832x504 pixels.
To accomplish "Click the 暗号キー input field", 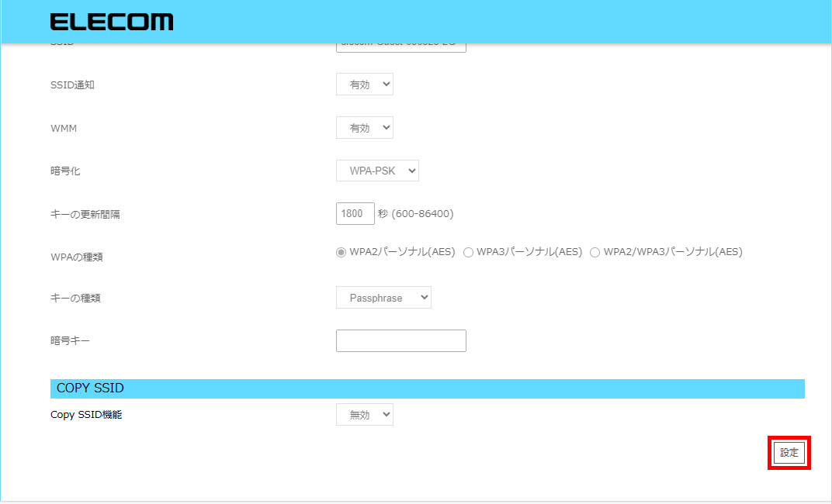I will 401,340.
